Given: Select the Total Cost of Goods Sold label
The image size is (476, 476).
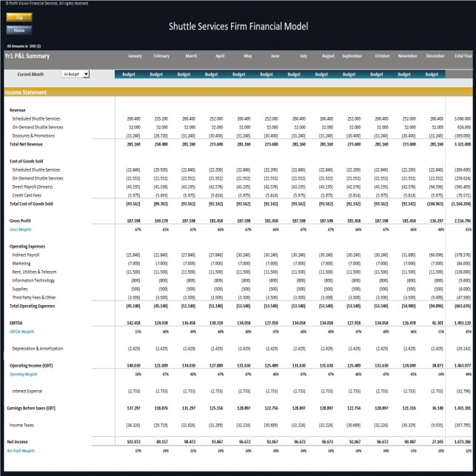Looking at the screenshot, I should point(31,204).
